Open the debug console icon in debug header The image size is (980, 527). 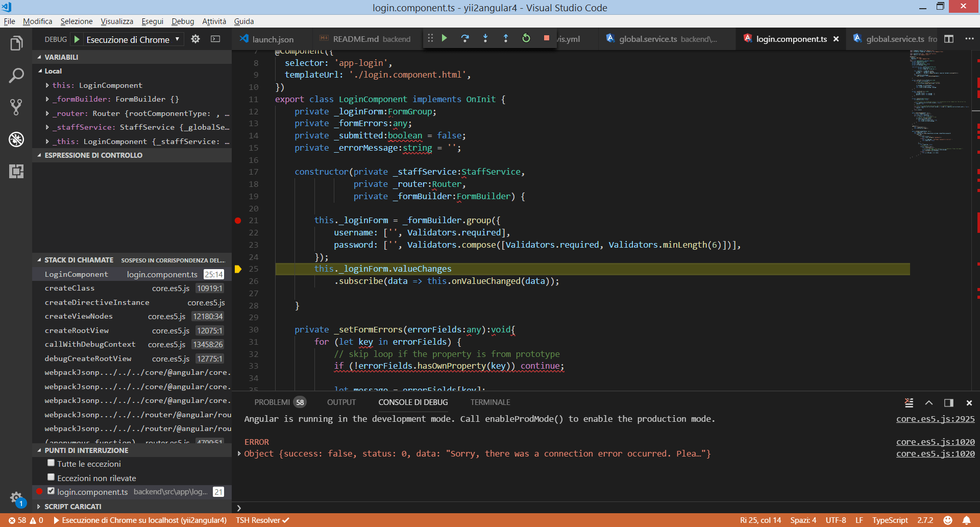[215, 39]
